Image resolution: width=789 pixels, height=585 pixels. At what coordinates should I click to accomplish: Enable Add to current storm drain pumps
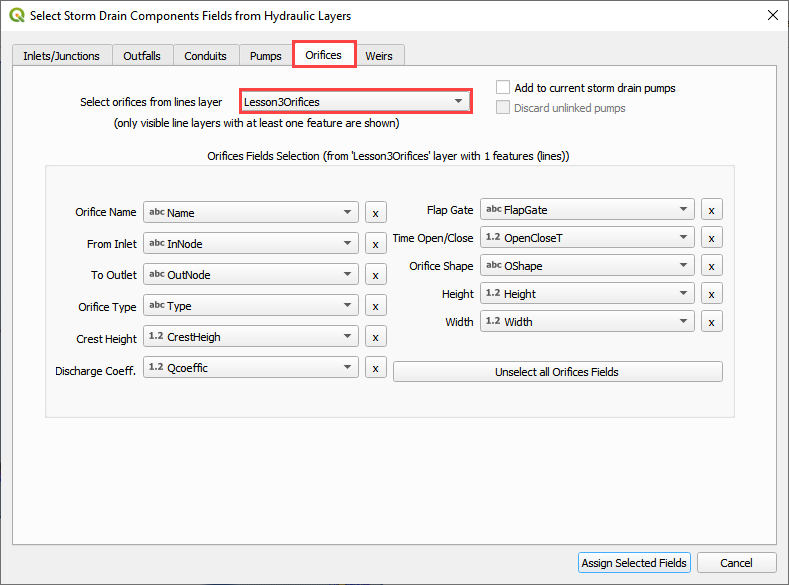(503, 88)
